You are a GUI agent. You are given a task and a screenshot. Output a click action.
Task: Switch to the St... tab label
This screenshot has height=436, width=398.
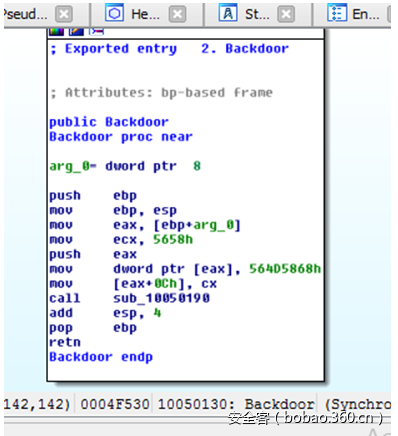point(257,14)
